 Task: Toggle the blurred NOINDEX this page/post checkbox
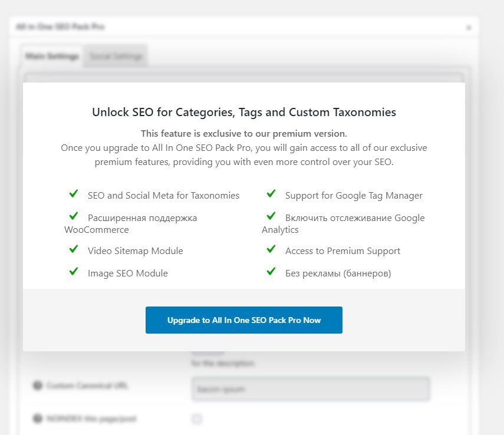pos(197,419)
